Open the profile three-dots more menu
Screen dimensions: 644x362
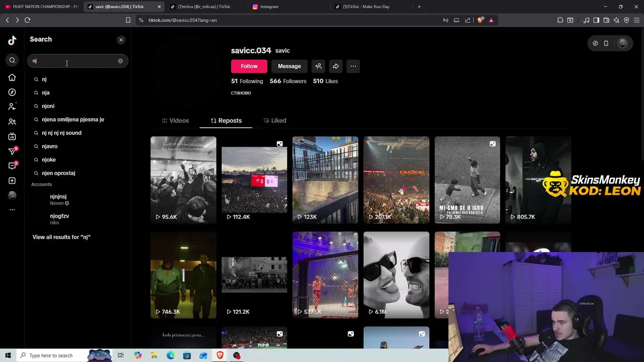point(353,66)
